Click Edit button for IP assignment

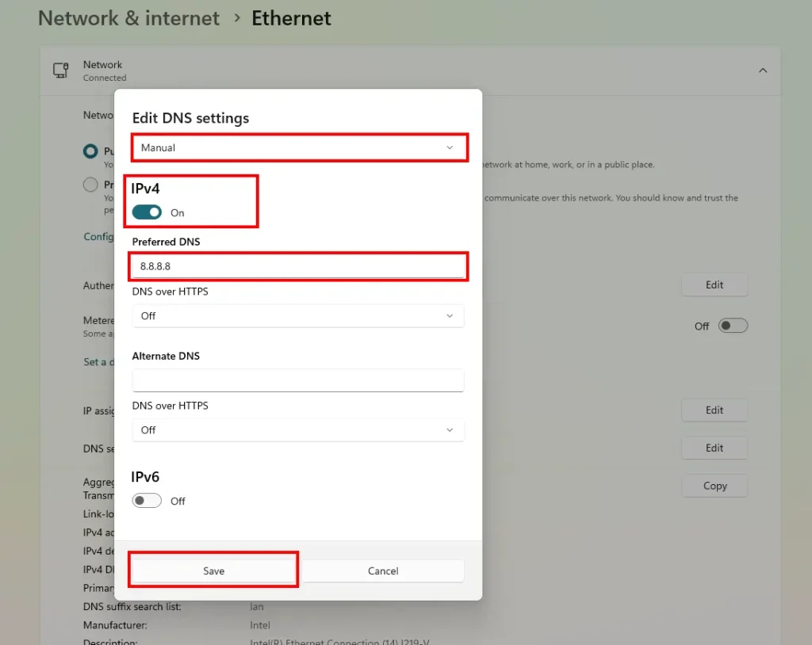[714, 410]
